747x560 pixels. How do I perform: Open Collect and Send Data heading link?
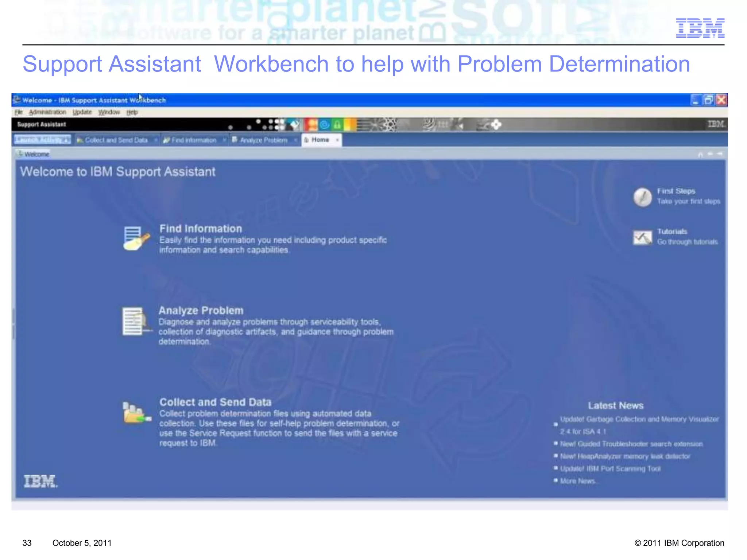click(215, 402)
